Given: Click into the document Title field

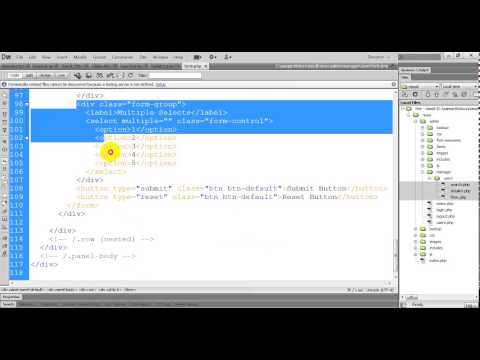Looking at the screenshot, I should 175,76.
